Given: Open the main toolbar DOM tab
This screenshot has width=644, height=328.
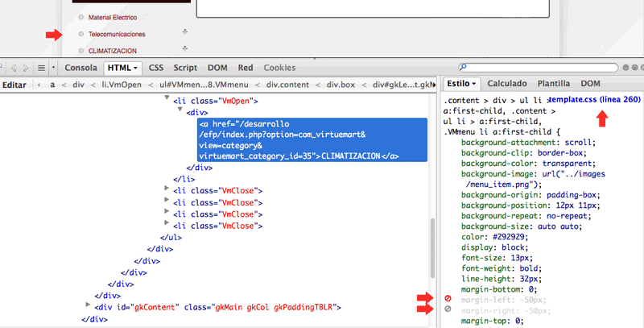Looking at the screenshot, I should click(x=217, y=68).
